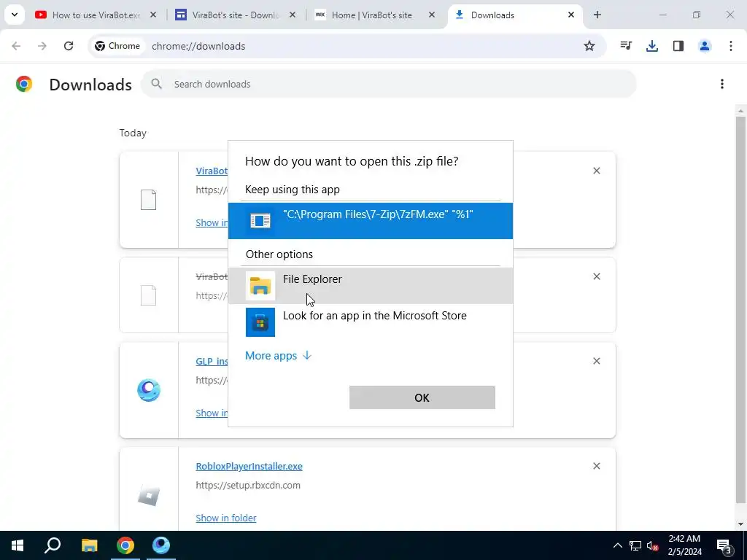Click the muted volume tray icon
747x560 pixels.
point(652,545)
